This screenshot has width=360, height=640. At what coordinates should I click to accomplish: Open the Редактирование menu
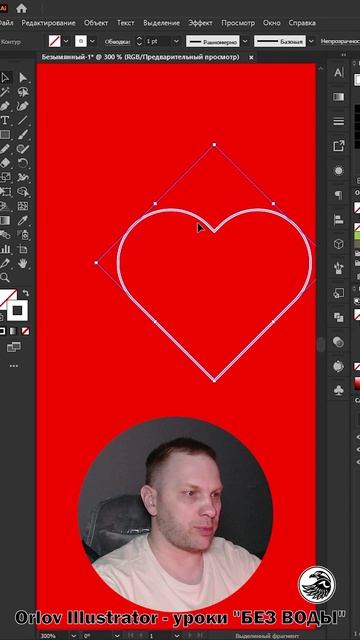point(48,23)
